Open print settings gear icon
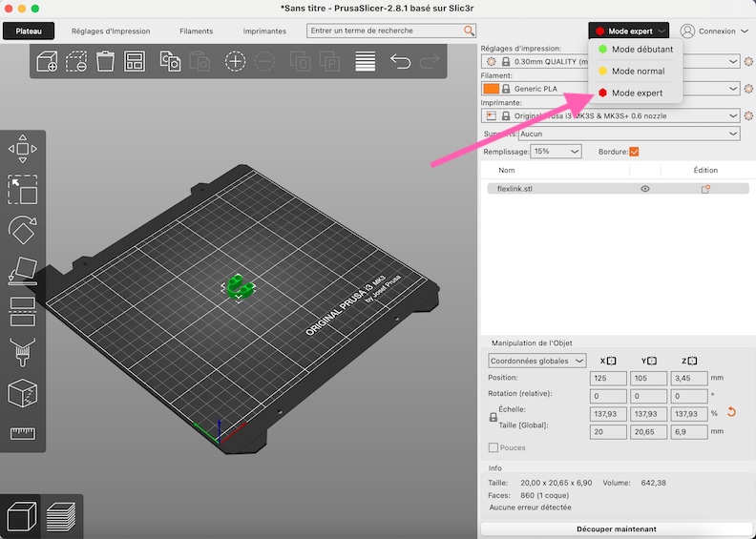The image size is (756, 539). pos(748,62)
